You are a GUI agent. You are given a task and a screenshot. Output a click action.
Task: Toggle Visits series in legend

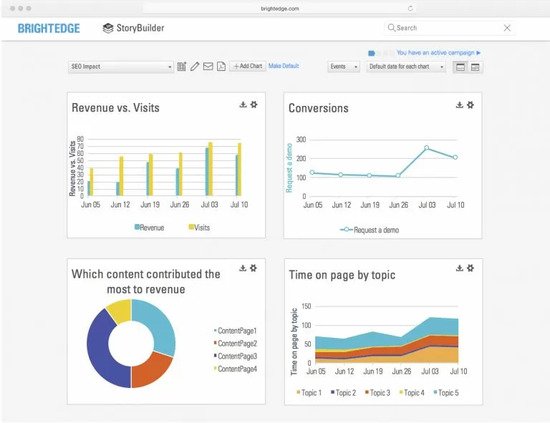click(x=199, y=228)
